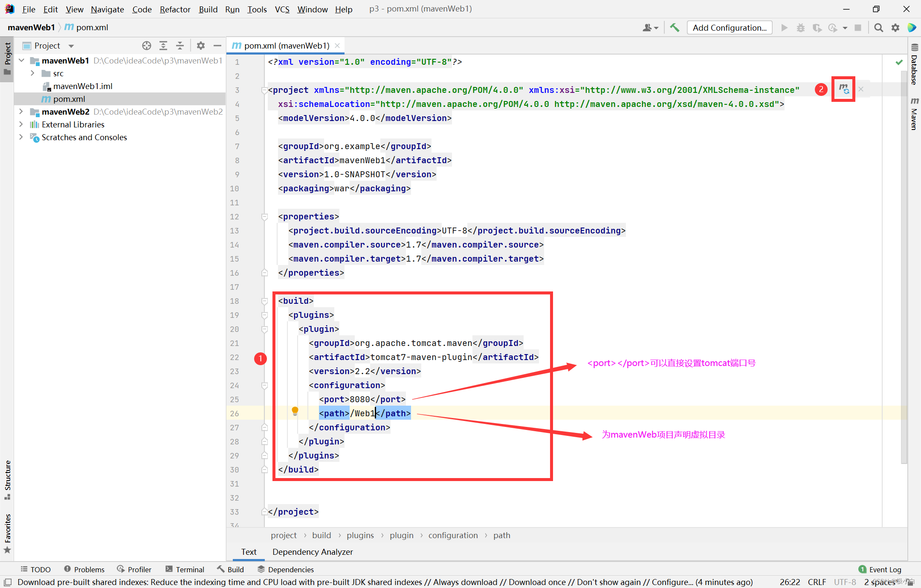Toggle the Structure side tab
Viewport: 921px width, 588px height.
point(7,480)
